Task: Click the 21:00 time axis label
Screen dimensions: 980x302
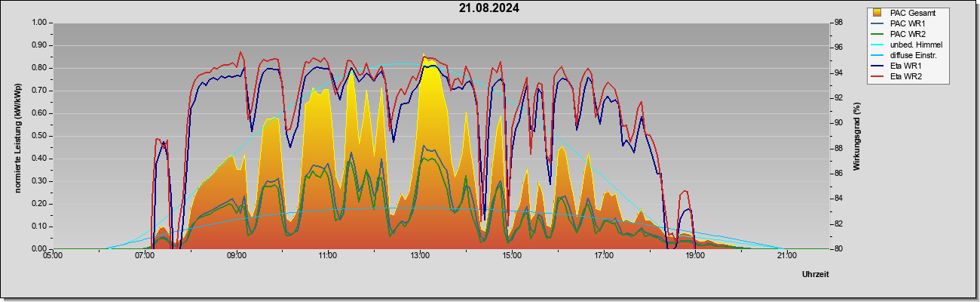Action: (786, 256)
